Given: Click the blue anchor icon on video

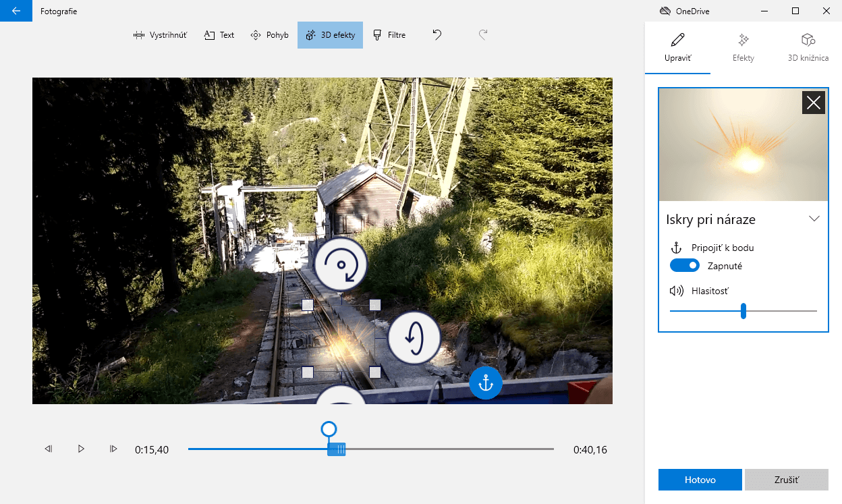Looking at the screenshot, I should [x=486, y=383].
